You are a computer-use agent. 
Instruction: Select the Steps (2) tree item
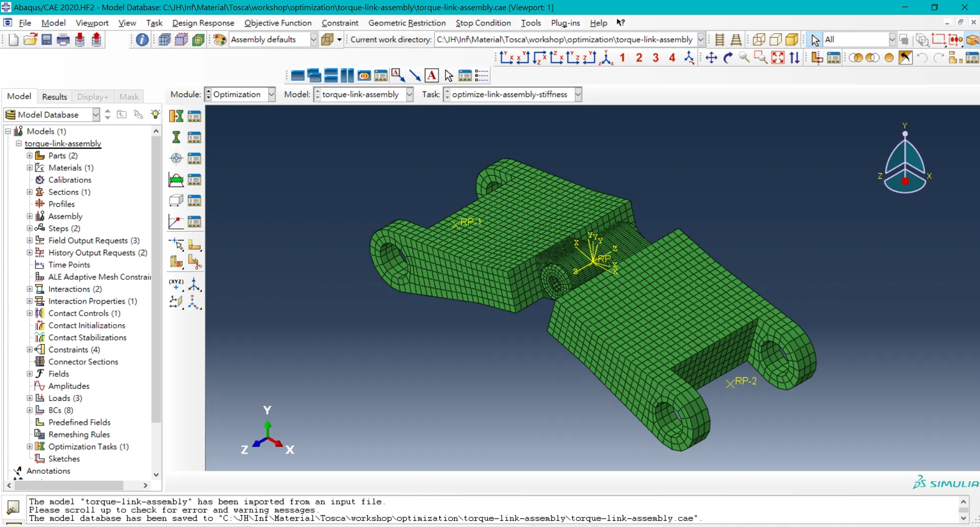click(x=64, y=229)
